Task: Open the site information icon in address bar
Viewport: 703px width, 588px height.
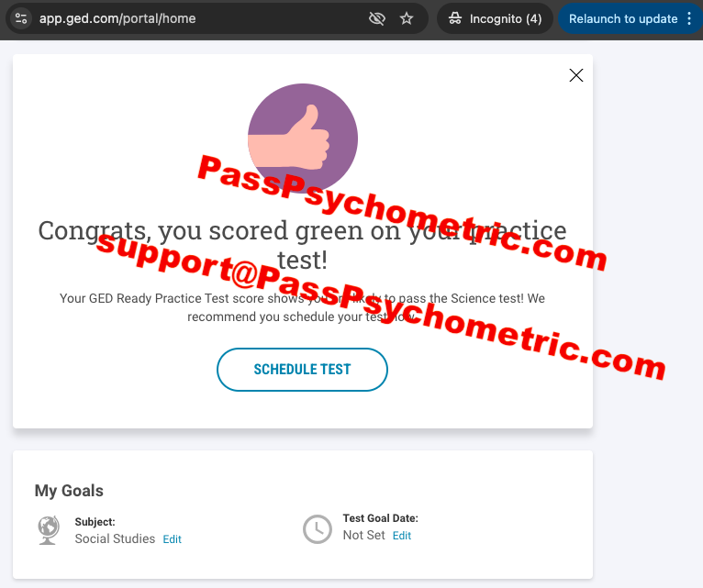Action: [21, 18]
